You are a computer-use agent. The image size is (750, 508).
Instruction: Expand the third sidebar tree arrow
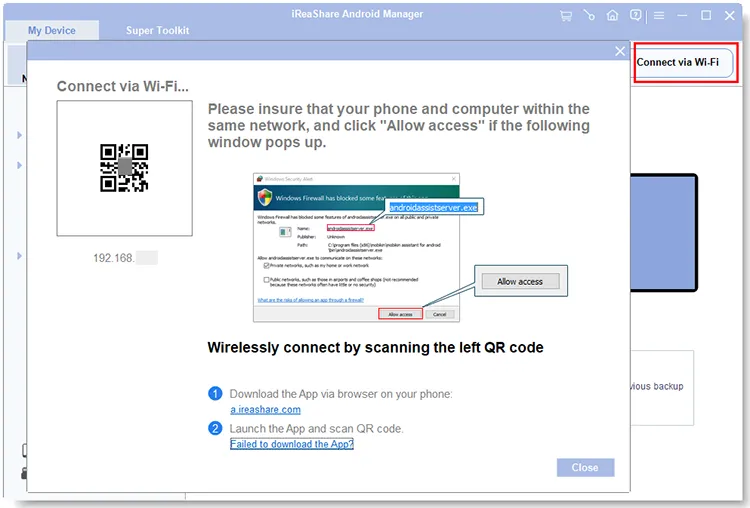click(x=19, y=256)
